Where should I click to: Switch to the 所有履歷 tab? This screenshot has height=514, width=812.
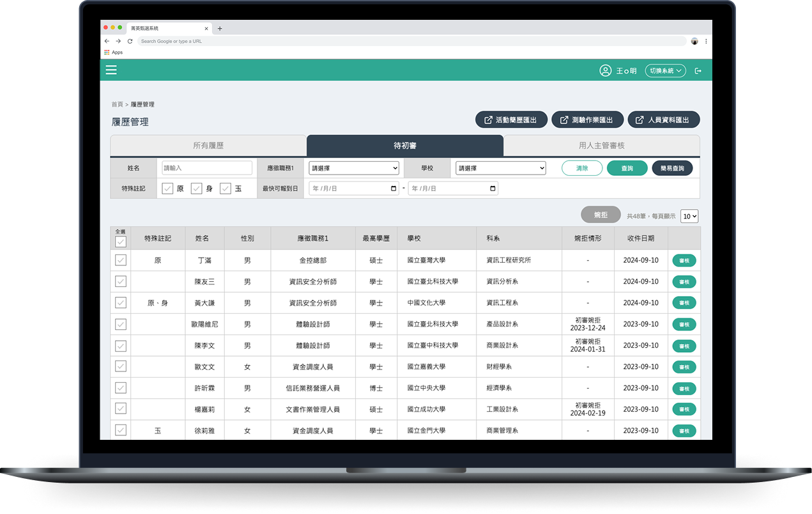(208, 146)
